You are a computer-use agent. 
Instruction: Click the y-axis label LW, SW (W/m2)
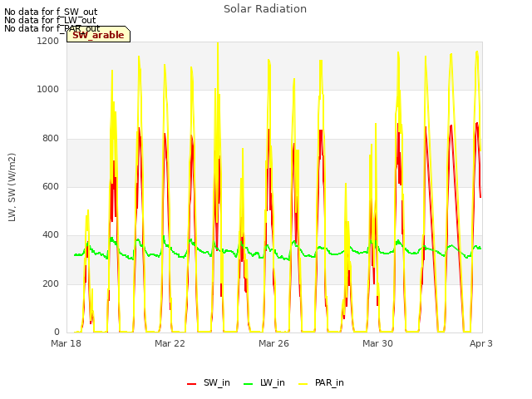click(12, 187)
